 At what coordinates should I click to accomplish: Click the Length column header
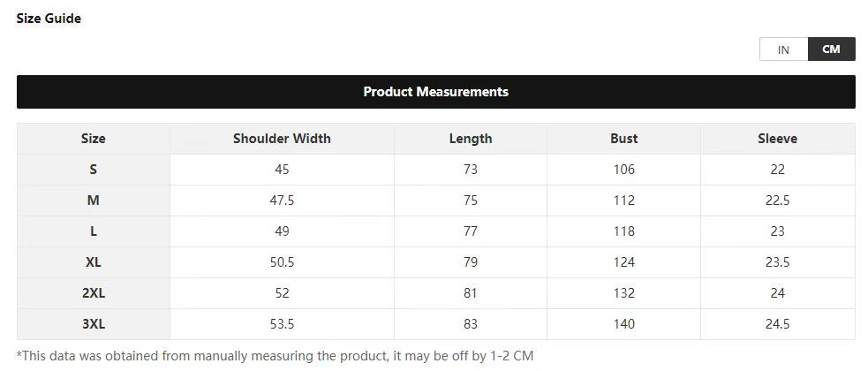[x=470, y=139]
